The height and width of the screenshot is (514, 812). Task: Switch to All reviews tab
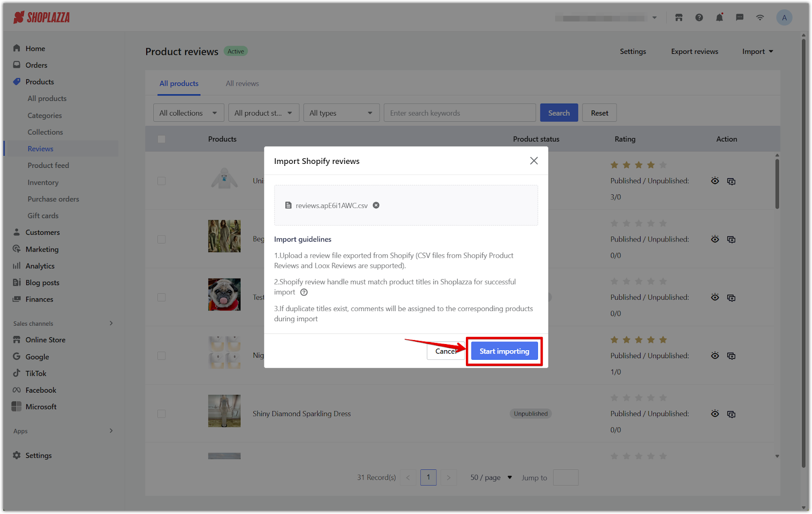[242, 84]
